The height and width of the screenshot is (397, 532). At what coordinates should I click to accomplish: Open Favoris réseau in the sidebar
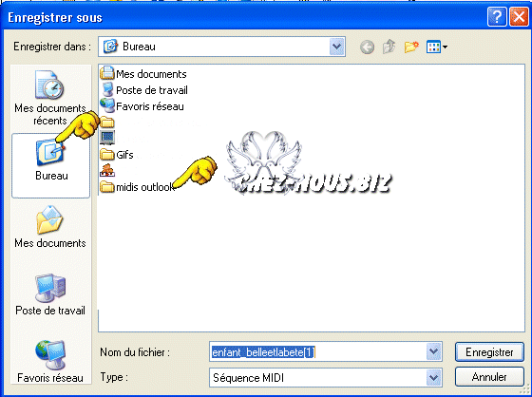(x=50, y=361)
